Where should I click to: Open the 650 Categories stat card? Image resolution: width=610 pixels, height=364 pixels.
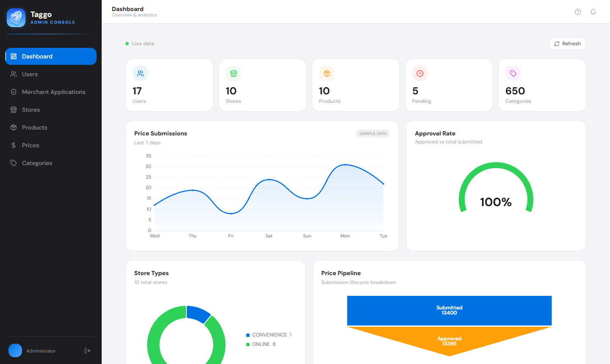click(x=542, y=85)
